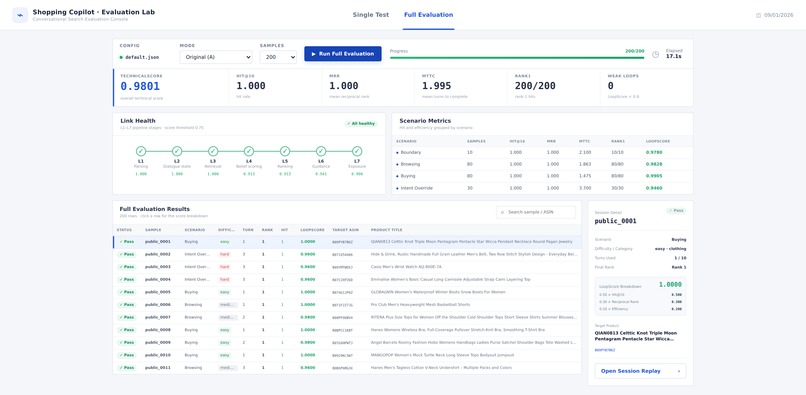806x395 pixels.
Task: Click the Pass badge for public_0008
Action: pos(126,330)
